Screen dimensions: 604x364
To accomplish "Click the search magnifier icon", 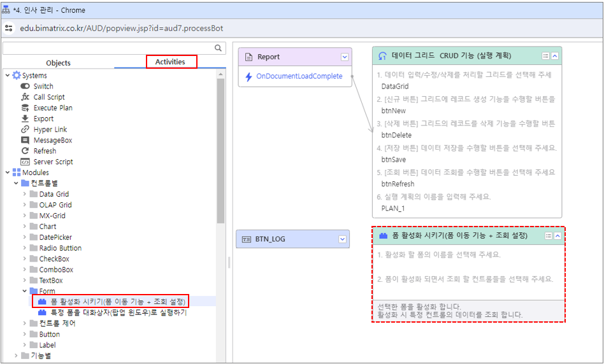I will [x=219, y=48].
